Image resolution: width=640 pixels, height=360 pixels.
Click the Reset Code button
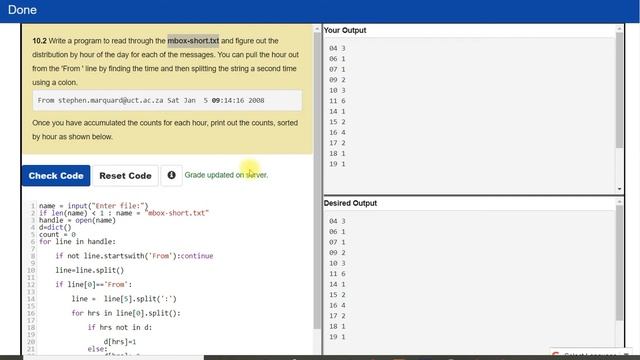pyautogui.click(x=125, y=176)
